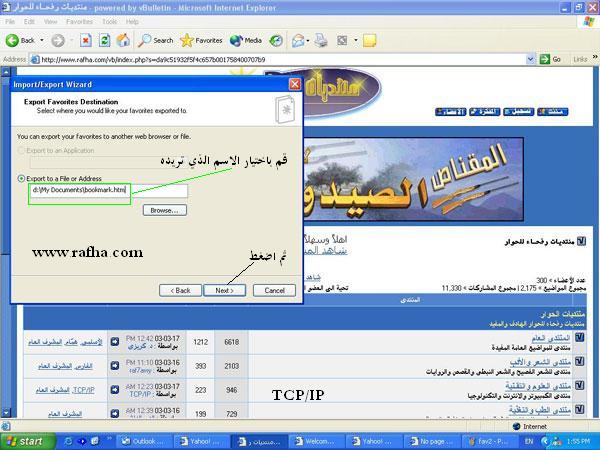Click the Mail envelope toolbar icon
The width and height of the screenshot is (600, 450).
[x=298, y=40]
